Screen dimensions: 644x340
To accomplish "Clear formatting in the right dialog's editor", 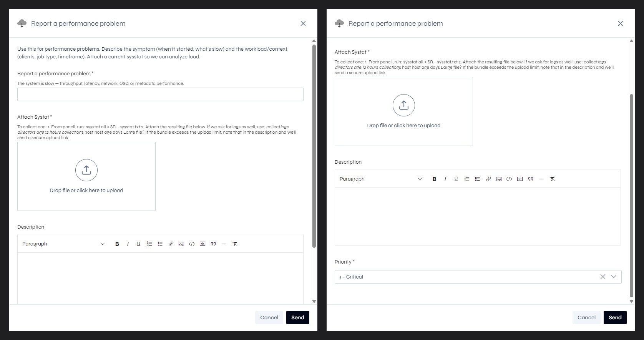I will coord(552,179).
